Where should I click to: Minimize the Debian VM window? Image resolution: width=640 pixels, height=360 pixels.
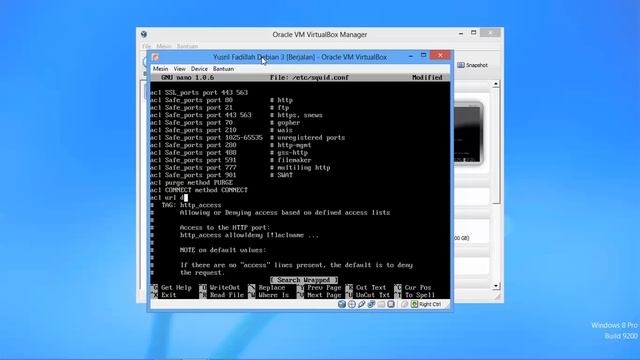(411, 56)
